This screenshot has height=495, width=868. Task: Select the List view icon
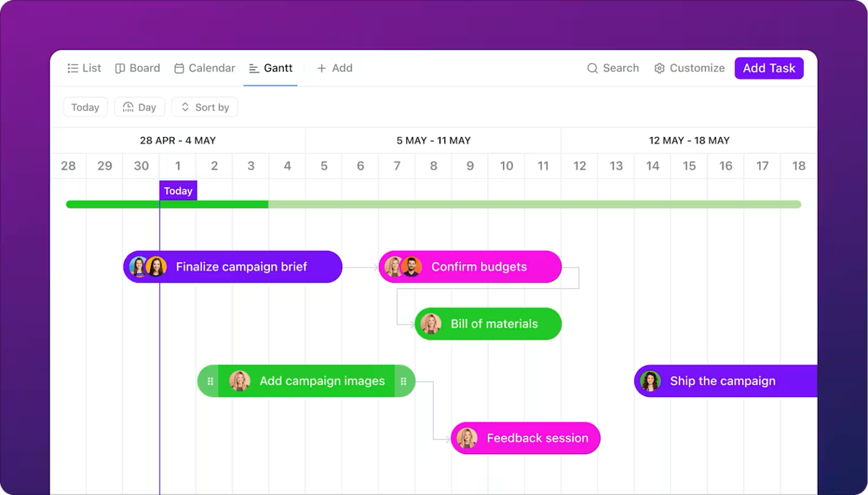pyautogui.click(x=72, y=68)
